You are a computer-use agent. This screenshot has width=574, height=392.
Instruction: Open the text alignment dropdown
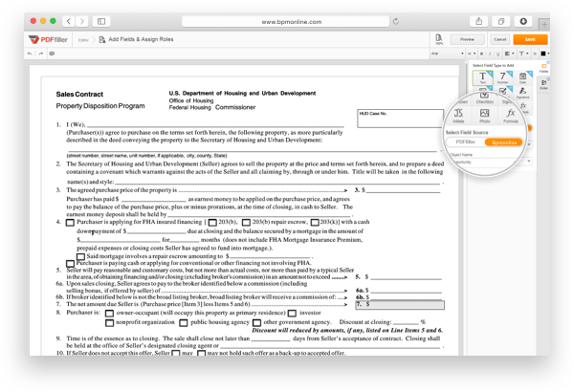pos(509,54)
